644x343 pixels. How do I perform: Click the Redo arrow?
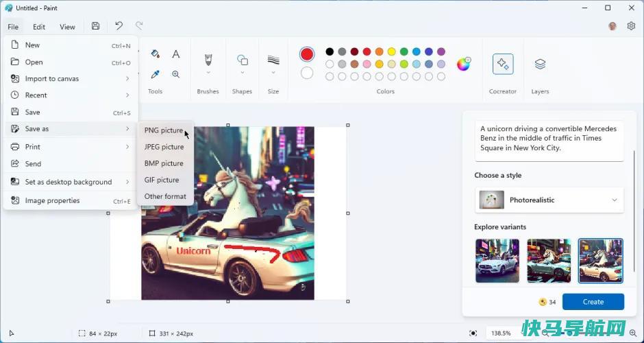pos(139,26)
